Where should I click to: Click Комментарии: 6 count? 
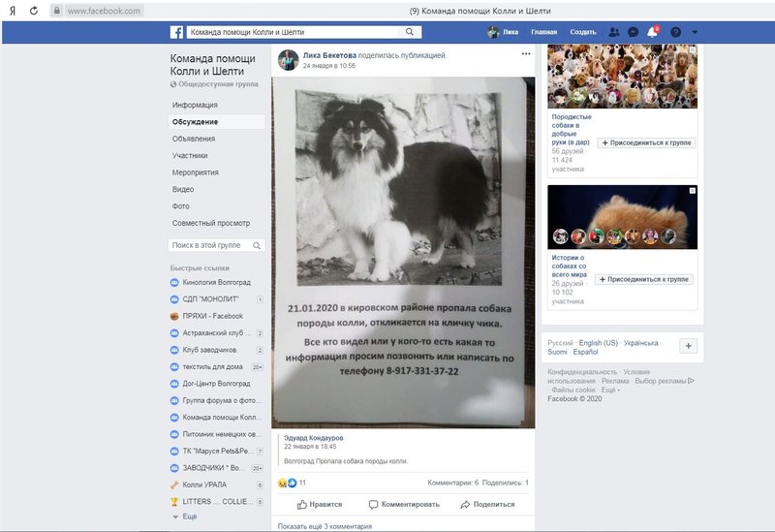[x=452, y=483]
